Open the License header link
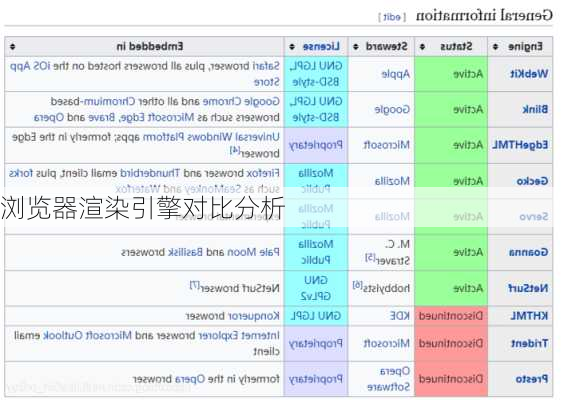 tap(321, 46)
